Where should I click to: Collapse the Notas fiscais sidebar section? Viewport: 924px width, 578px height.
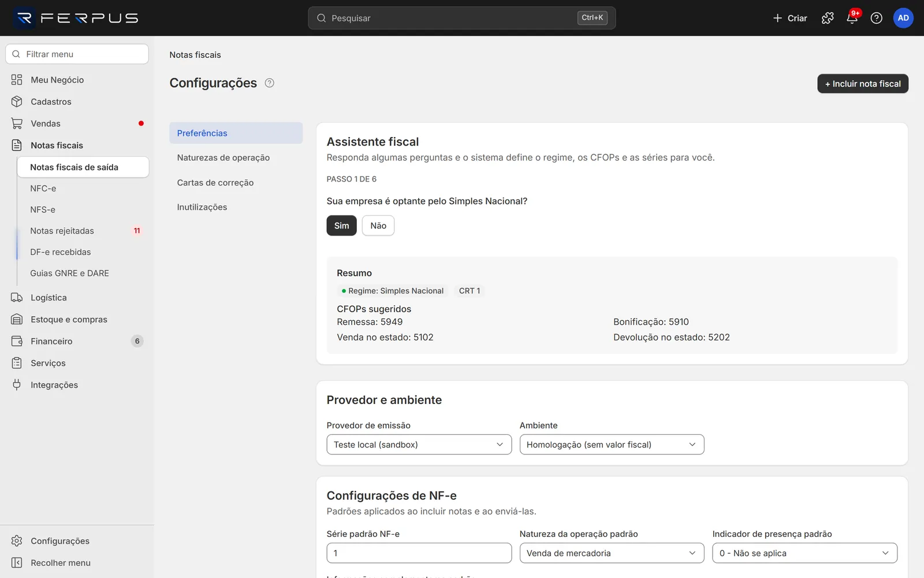77,146
